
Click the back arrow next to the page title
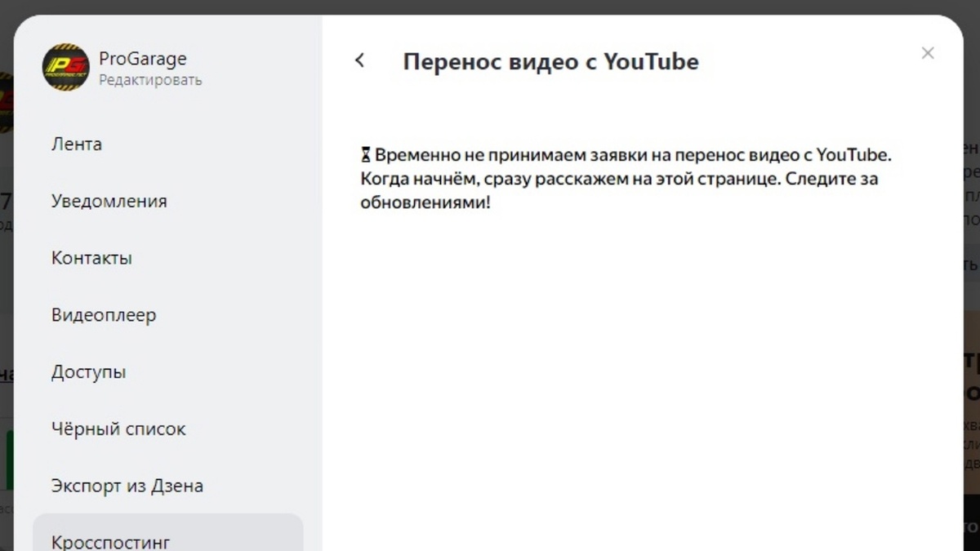[359, 60]
